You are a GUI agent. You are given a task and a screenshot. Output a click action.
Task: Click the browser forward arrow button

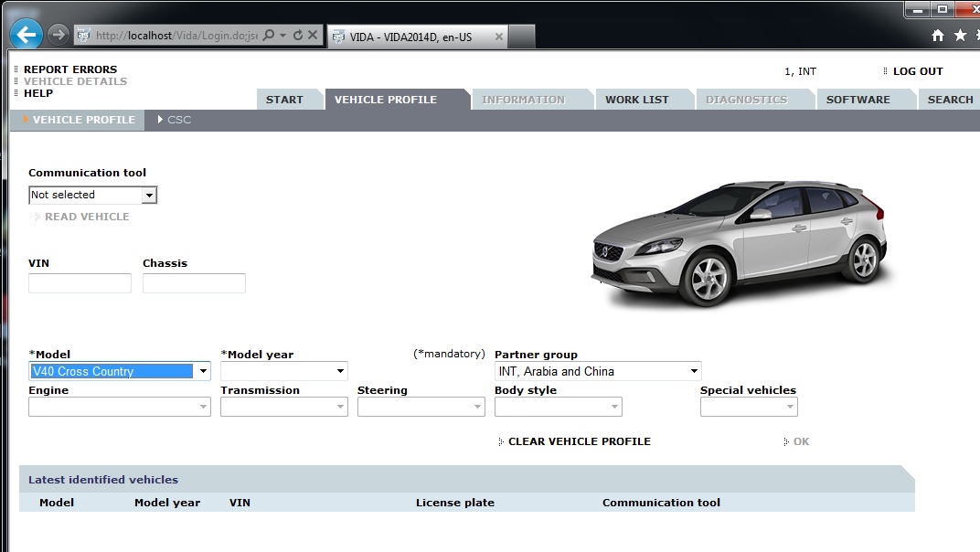tap(59, 35)
